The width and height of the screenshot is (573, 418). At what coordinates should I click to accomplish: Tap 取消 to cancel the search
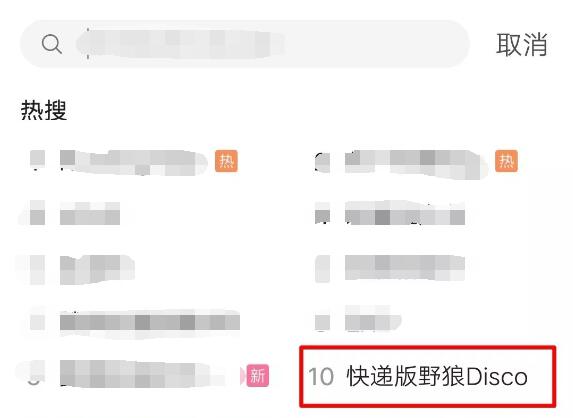(x=521, y=45)
